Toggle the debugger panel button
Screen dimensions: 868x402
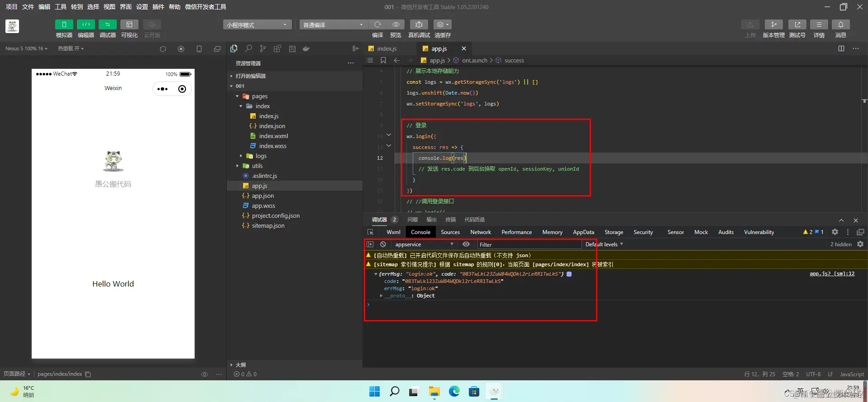coord(107,24)
